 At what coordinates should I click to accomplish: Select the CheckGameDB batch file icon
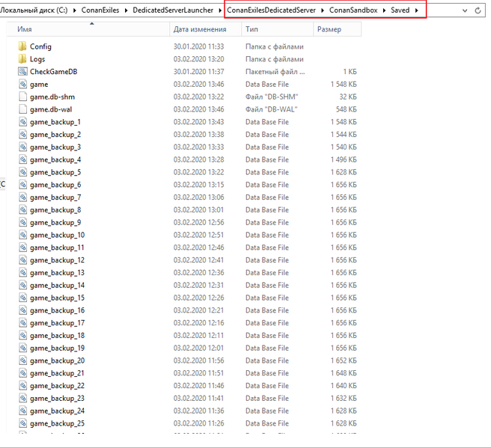[22, 72]
